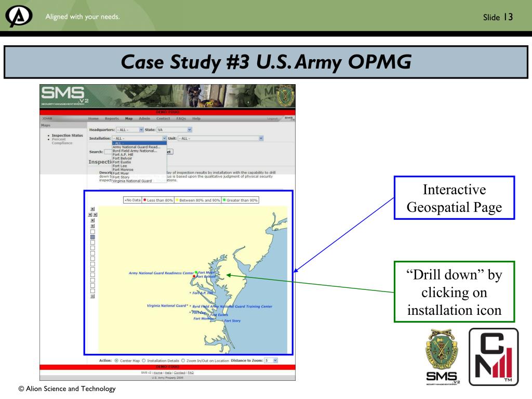Click the bottommost zoom level box
Viewport: 532px width, 399px height.
92,291
